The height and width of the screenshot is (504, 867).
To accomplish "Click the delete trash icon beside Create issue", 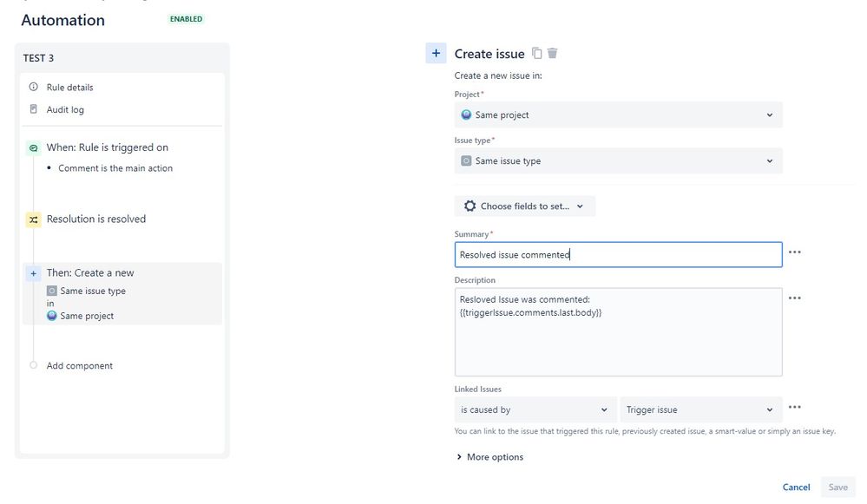I will coord(552,53).
